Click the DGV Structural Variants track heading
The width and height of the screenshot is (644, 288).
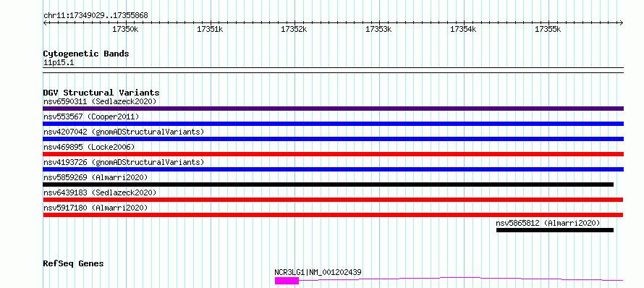[x=101, y=93]
